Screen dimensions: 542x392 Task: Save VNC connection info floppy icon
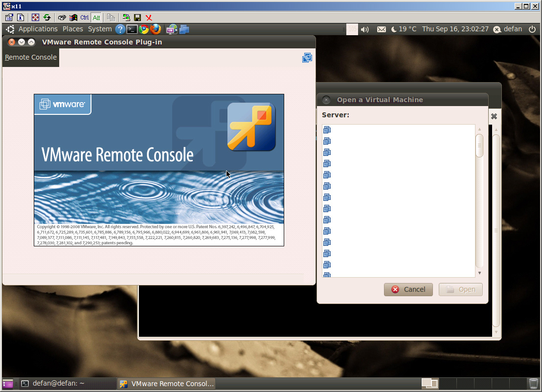point(137,17)
